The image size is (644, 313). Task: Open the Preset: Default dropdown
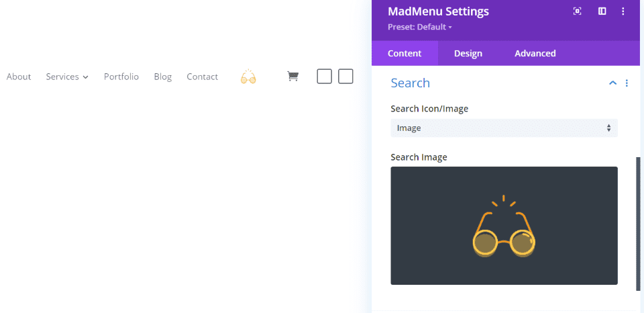click(x=420, y=27)
